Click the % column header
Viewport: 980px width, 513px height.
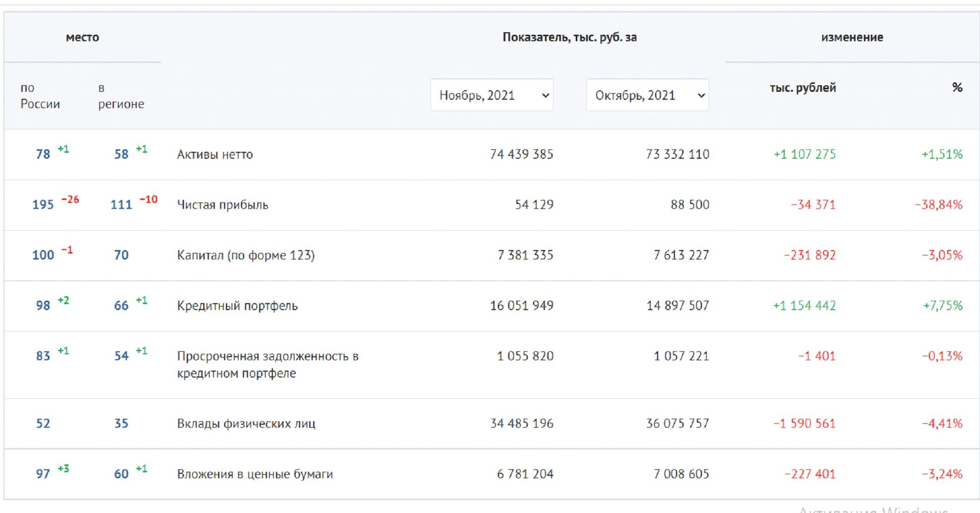tap(957, 87)
